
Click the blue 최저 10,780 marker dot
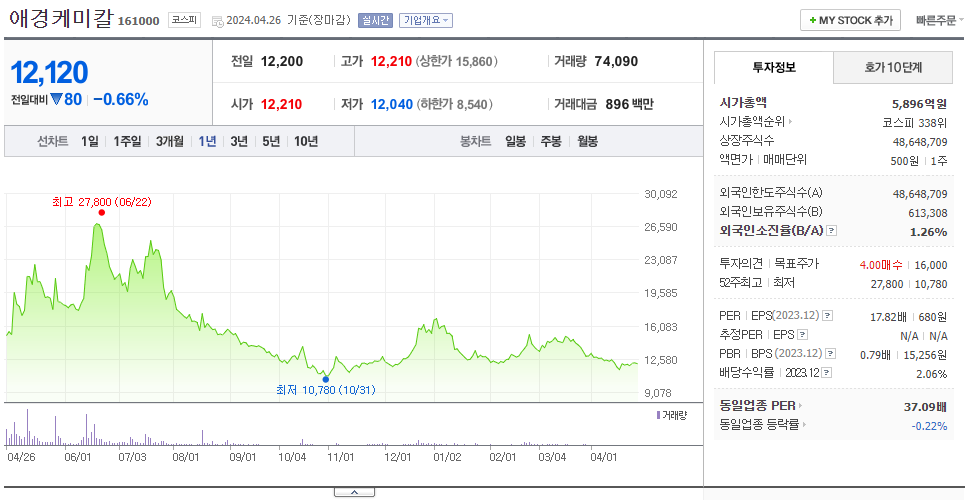pos(325,379)
